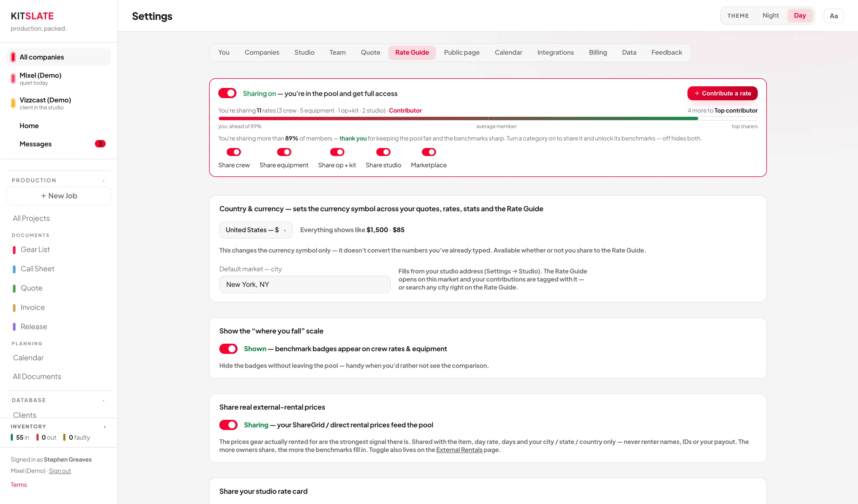This screenshot has width=858, height=504.
Task: Click the red marker beside All companies
Action: coord(13,57)
